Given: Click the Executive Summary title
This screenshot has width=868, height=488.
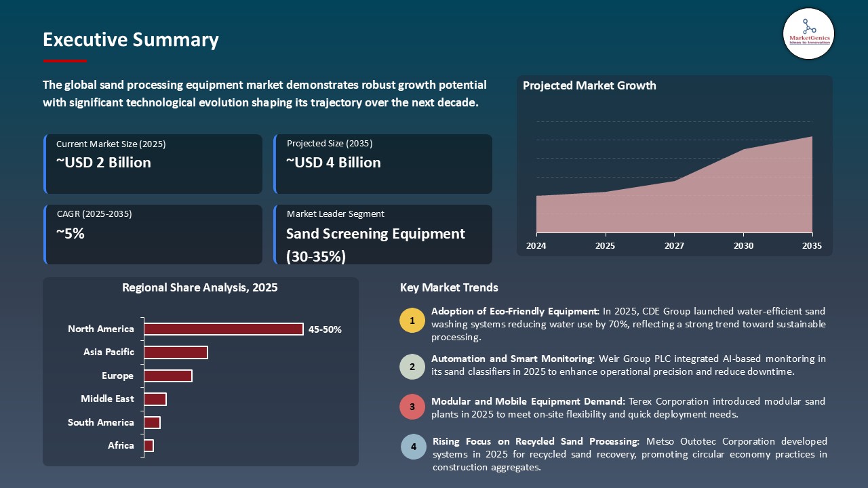Looking at the screenshot, I should coord(130,39).
